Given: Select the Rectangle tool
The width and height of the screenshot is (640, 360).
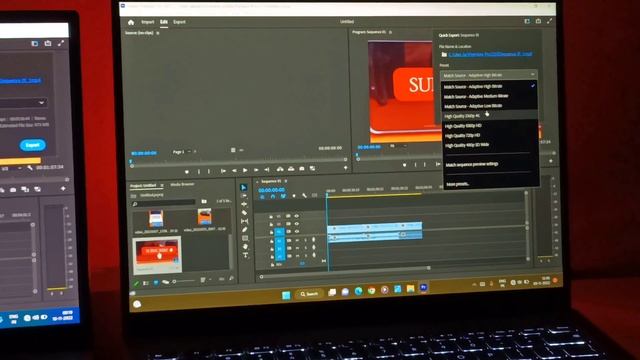Looking at the screenshot, I should 245,238.
